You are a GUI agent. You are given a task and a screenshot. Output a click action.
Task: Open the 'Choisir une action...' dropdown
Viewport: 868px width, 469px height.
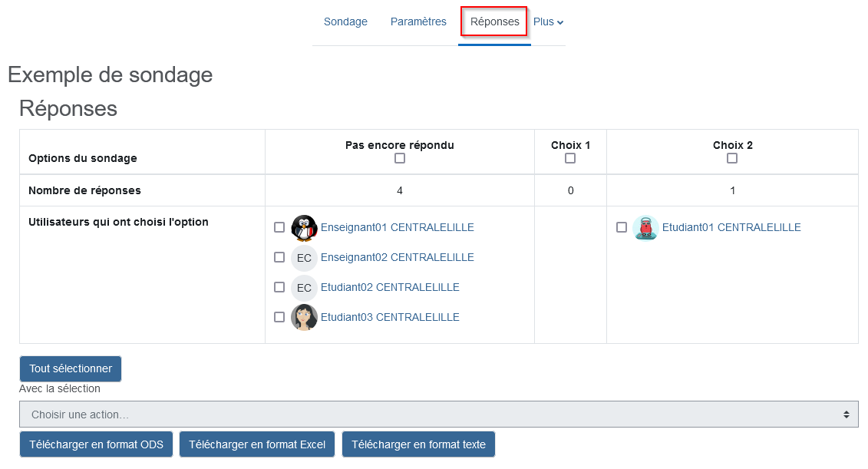point(439,415)
